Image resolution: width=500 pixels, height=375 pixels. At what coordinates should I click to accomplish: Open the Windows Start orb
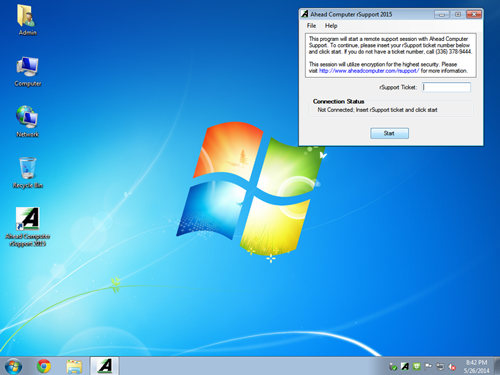[x=14, y=366]
